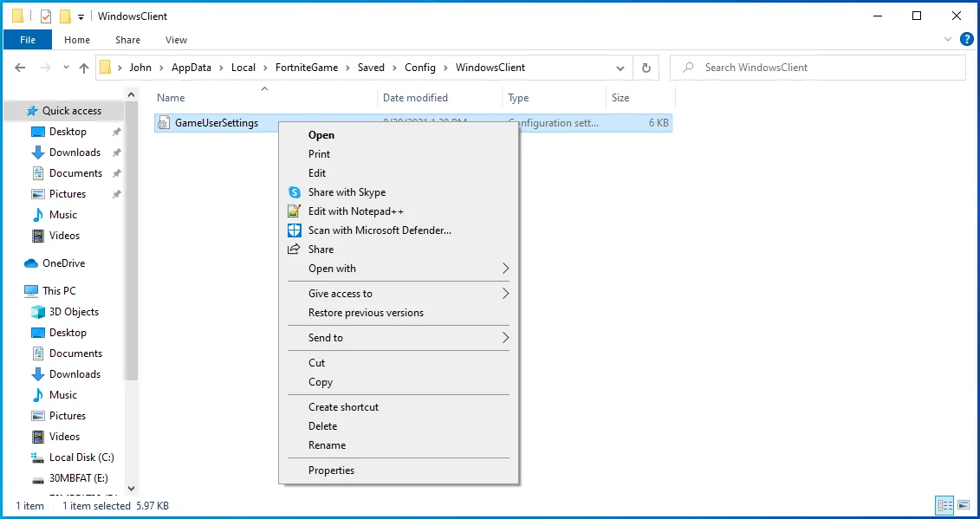The width and height of the screenshot is (980, 519).
Task: Click the chevron after Config in path
Action: point(445,68)
